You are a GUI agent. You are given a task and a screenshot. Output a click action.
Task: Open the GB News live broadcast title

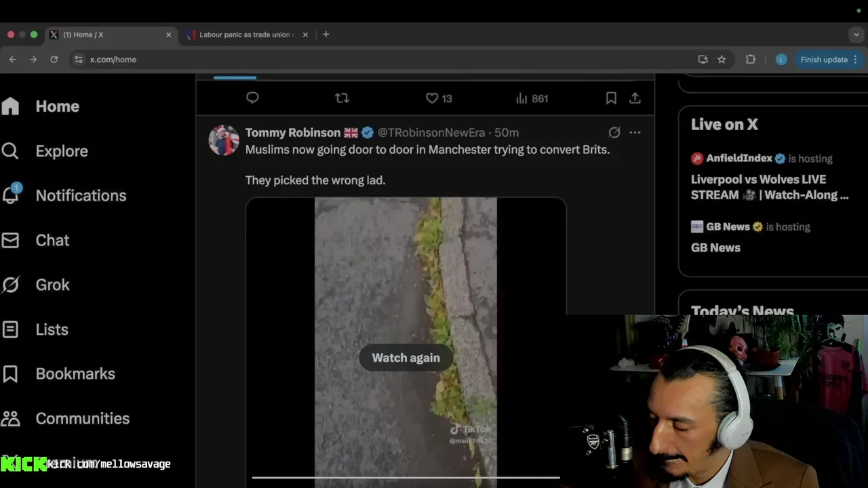pyautogui.click(x=715, y=248)
